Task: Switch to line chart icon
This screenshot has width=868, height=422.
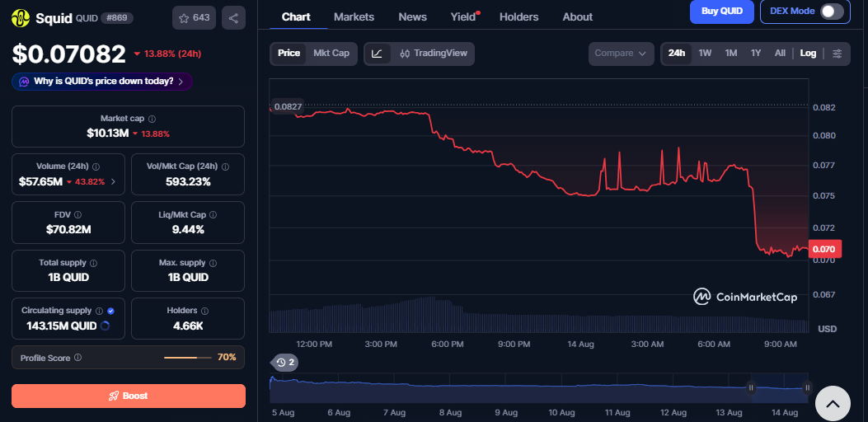Action: [x=377, y=54]
